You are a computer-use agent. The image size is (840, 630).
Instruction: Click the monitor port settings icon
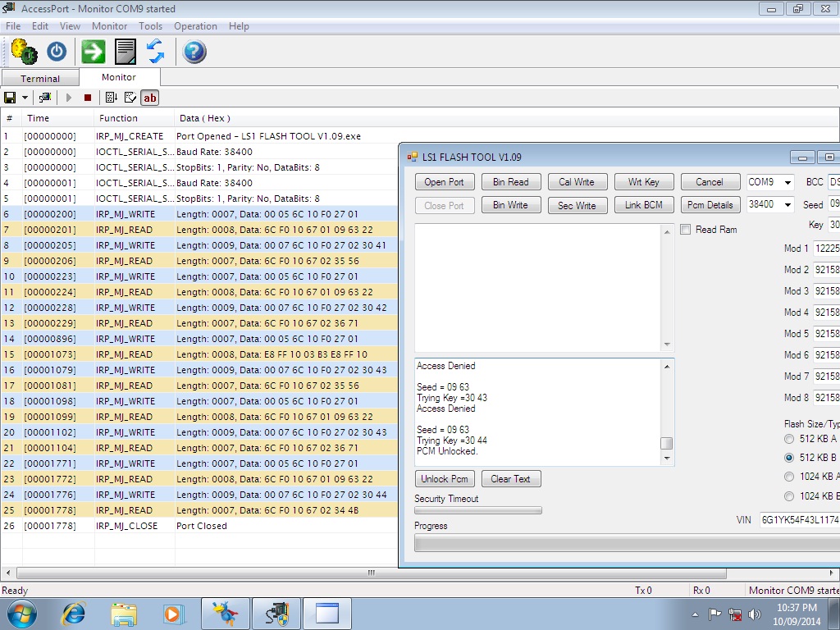pos(45,98)
